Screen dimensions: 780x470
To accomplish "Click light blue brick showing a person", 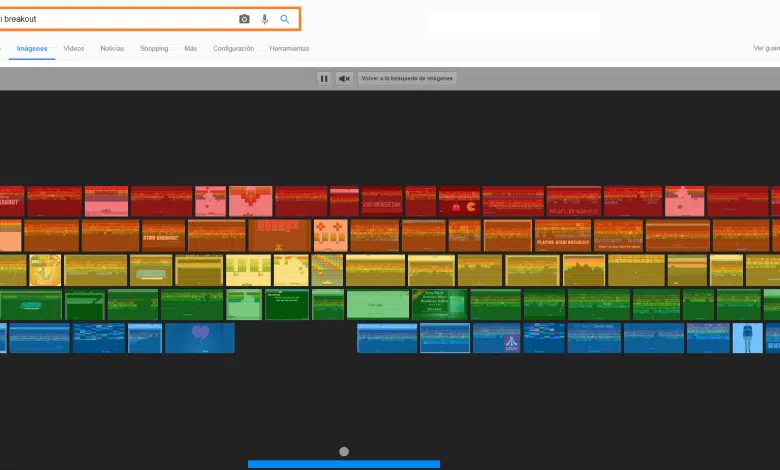I will tap(747, 338).
